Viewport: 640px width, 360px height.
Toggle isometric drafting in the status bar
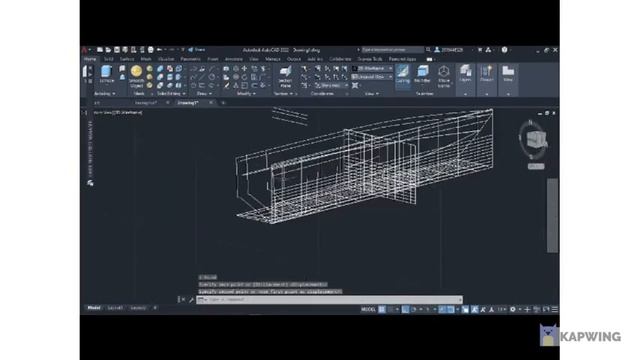428,309
